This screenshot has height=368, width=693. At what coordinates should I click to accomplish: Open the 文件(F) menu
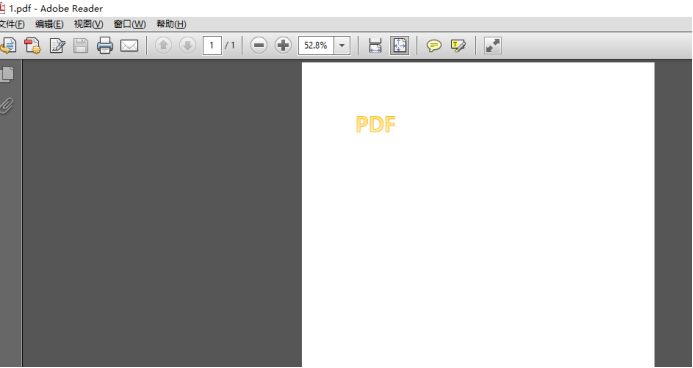click(x=12, y=24)
